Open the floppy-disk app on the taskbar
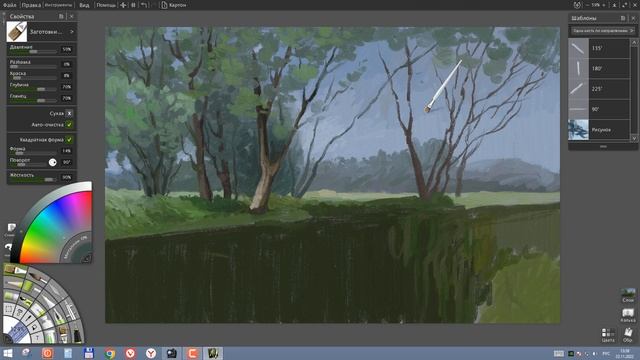Image resolution: width=640 pixels, height=360 pixels. 89,353
